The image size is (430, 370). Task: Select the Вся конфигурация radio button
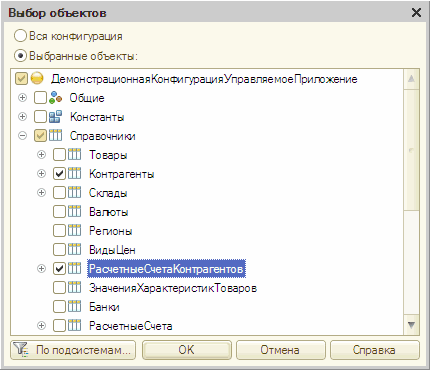pyautogui.click(x=20, y=36)
